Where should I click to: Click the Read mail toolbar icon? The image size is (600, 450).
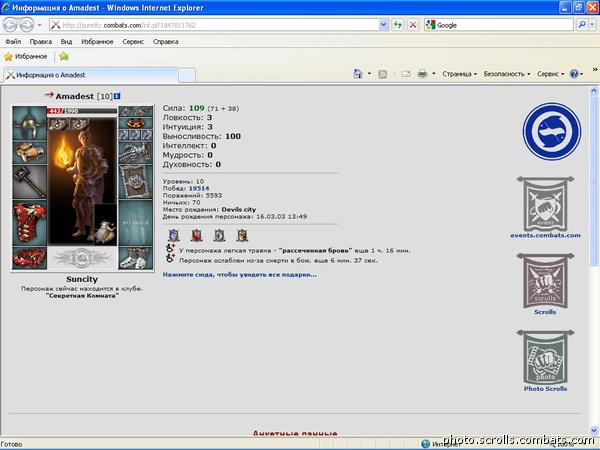pyautogui.click(x=406, y=74)
